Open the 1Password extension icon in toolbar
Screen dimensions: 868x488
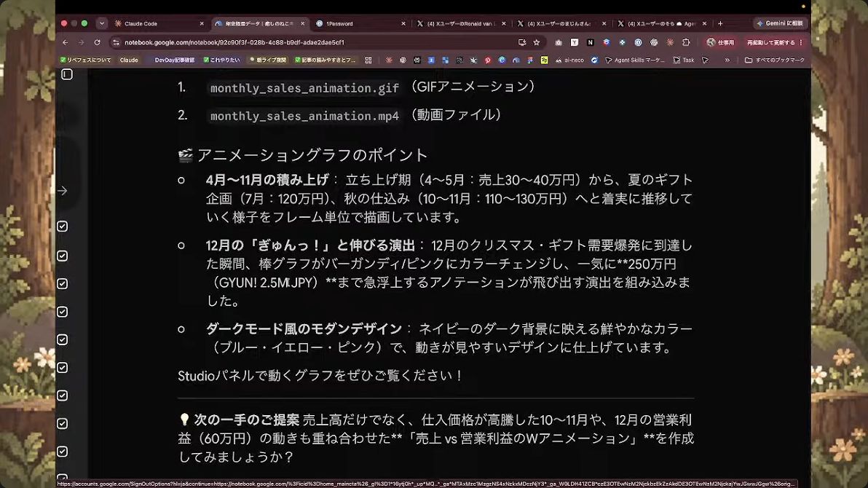(639, 42)
